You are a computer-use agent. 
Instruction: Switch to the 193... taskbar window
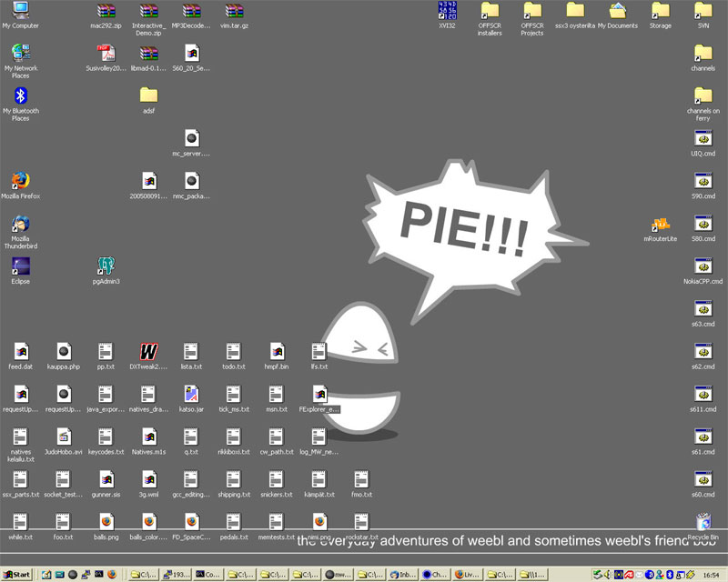coord(176,575)
